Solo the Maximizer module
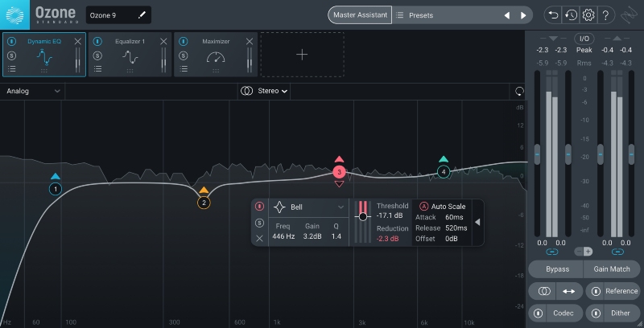The height and width of the screenshot is (328, 644). tap(184, 55)
